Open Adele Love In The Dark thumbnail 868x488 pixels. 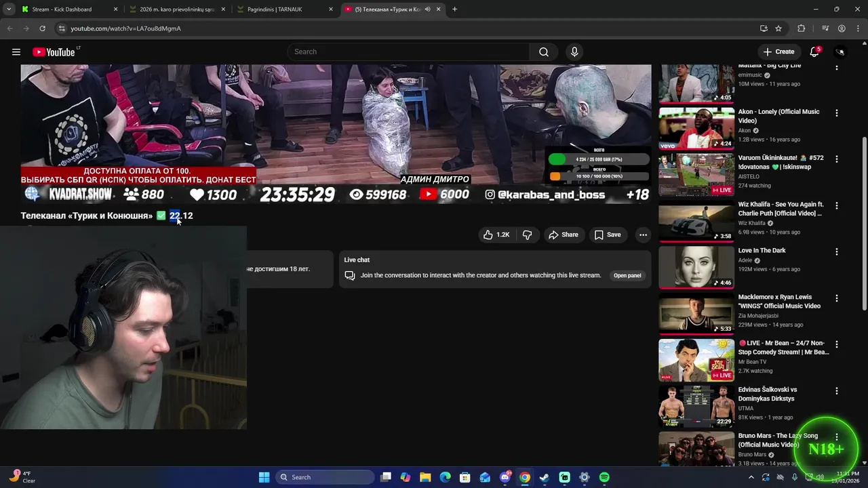point(696,267)
